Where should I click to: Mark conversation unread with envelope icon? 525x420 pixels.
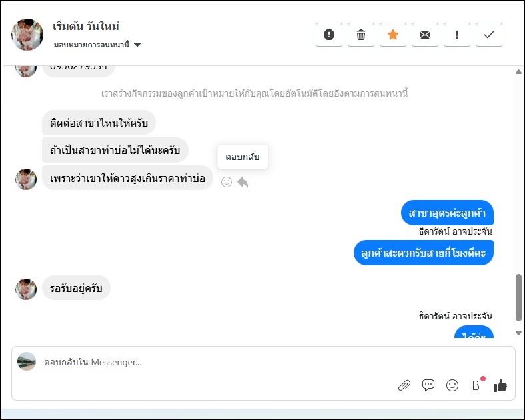click(425, 35)
